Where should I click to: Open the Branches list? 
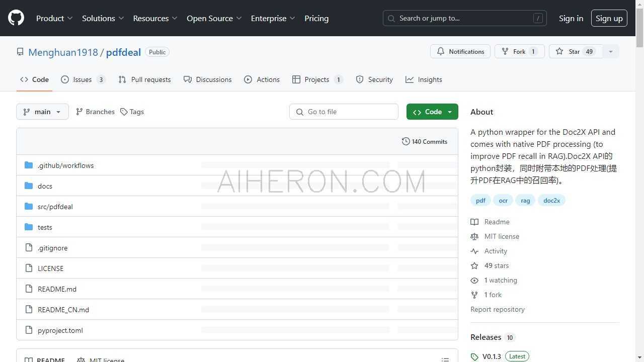click(x=95, y=112)
